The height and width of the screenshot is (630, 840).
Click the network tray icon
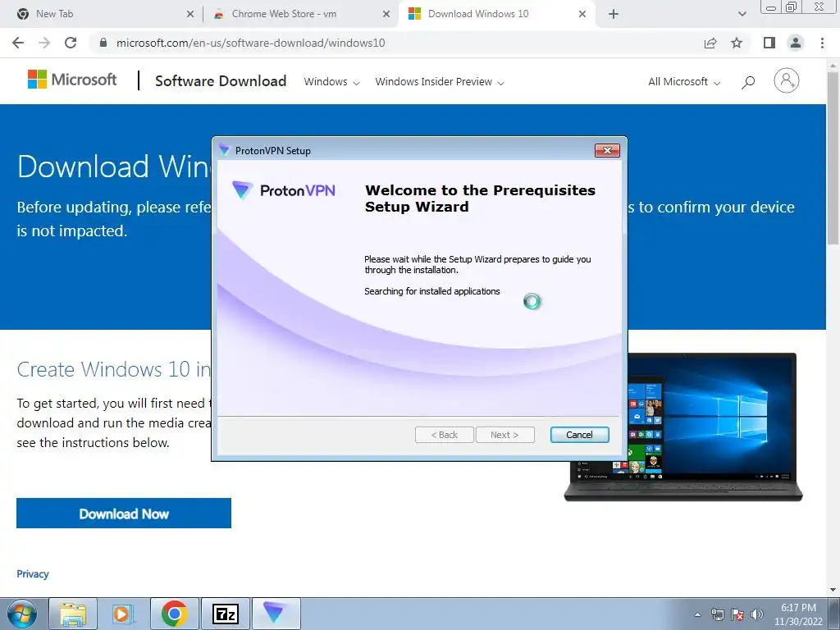(x=717, y=614)
